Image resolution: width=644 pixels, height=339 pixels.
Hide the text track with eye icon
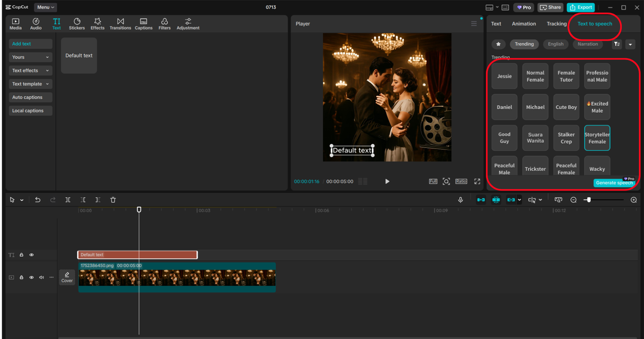coord(31,255)
